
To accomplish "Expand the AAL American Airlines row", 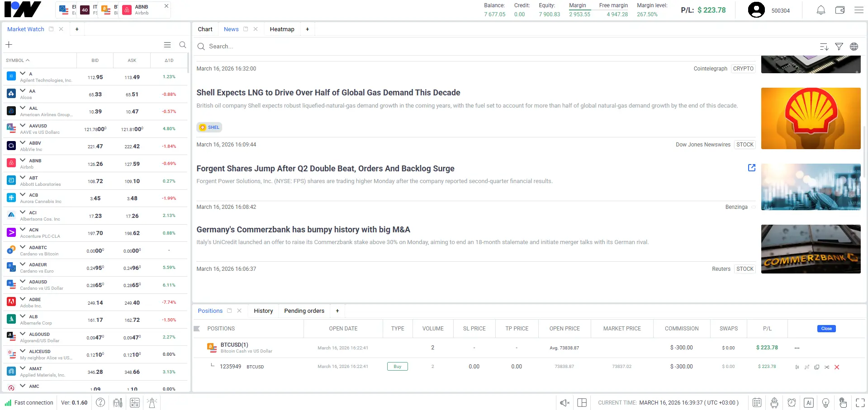I will pos(23,108).
